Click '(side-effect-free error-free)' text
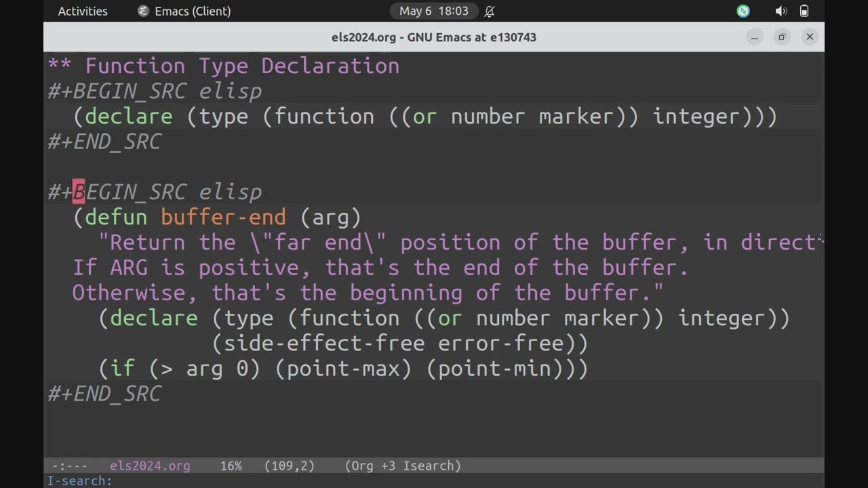868x488 pixels. 394,344
